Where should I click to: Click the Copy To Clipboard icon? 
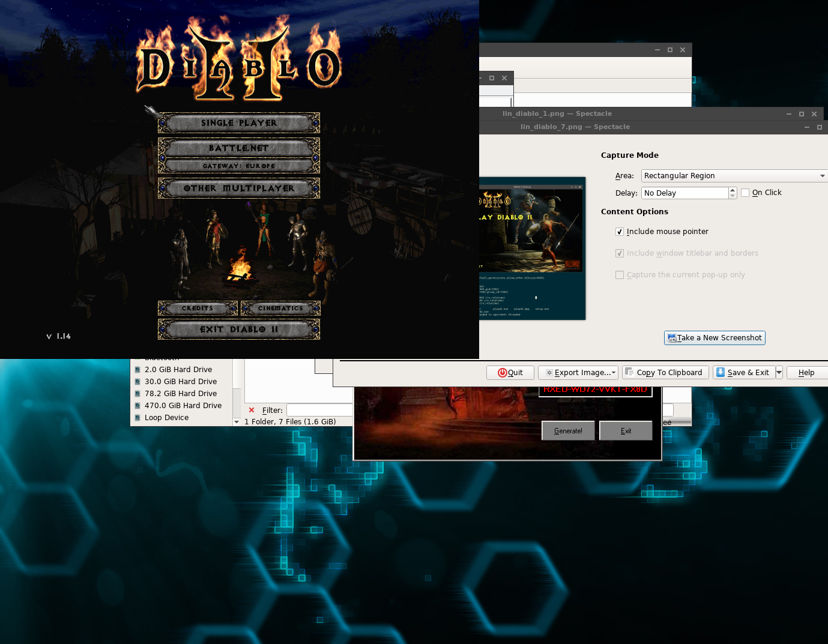(x=629, y=372)
